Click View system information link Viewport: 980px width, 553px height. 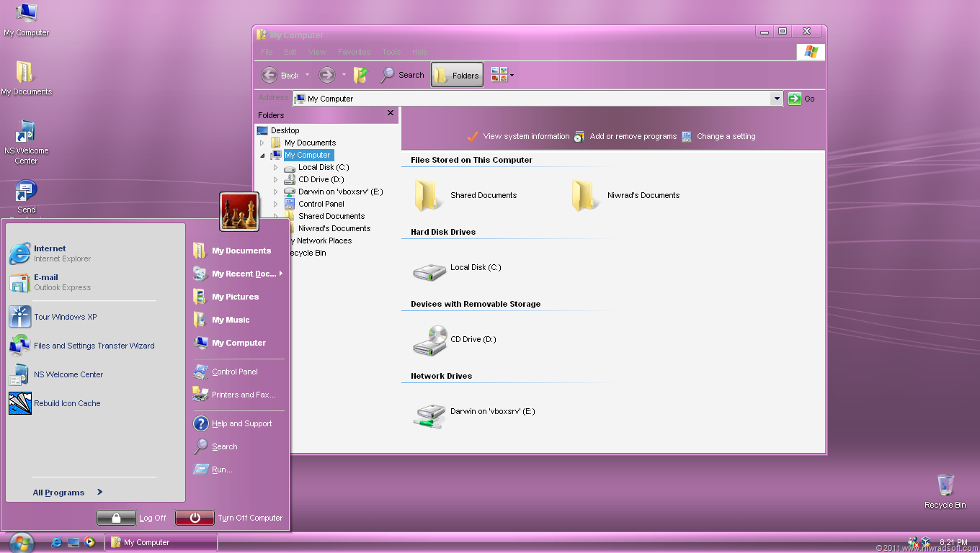(x=518, y=136)
